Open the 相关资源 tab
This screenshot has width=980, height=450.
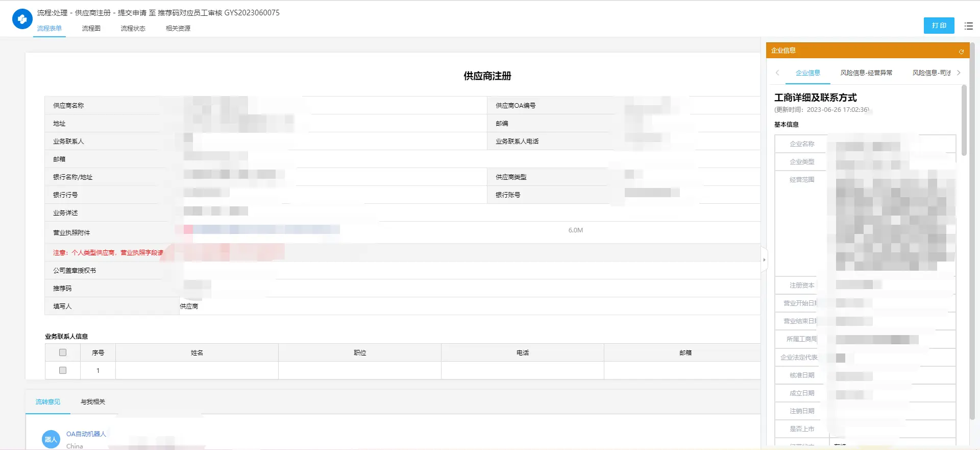click(178, 29)
